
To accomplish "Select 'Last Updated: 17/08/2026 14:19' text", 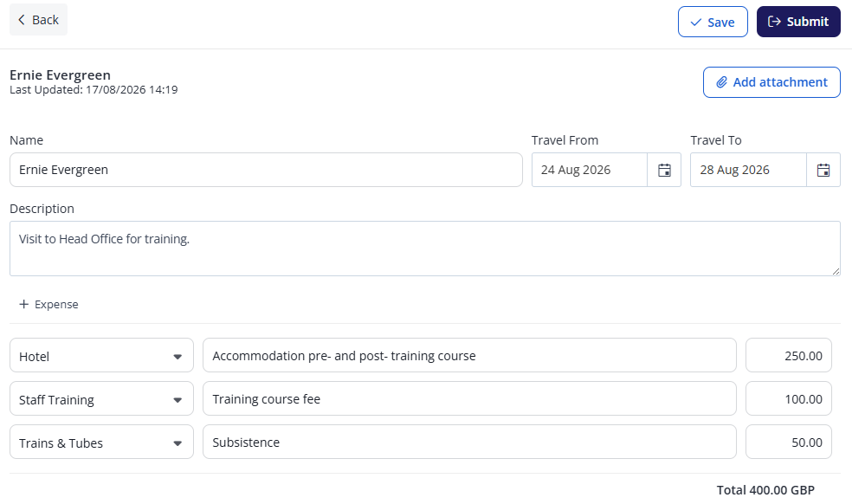I will (x=94, y=90).
